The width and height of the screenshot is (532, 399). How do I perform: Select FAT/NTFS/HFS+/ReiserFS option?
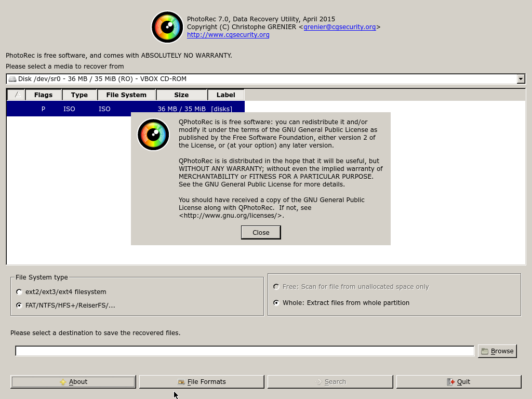[x=65, y=305]
